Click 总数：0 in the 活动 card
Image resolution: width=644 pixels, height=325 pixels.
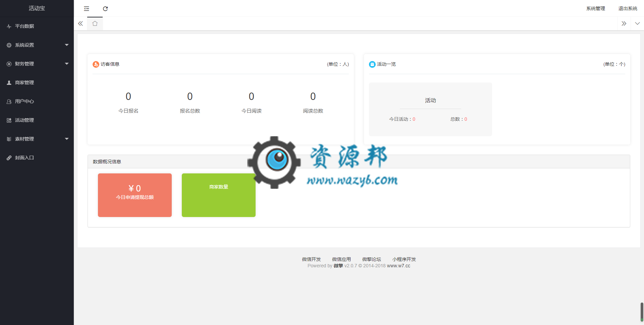tap(459, 119)
